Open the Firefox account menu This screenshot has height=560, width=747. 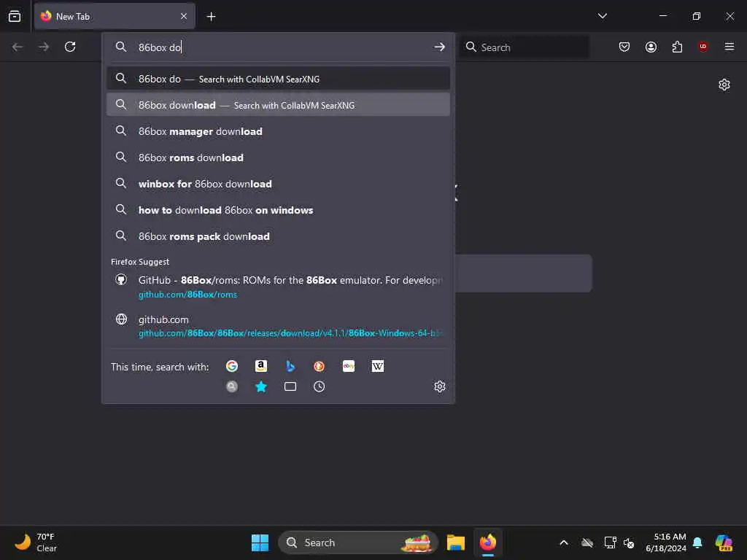pyautogui.click(x=651, y=47)
